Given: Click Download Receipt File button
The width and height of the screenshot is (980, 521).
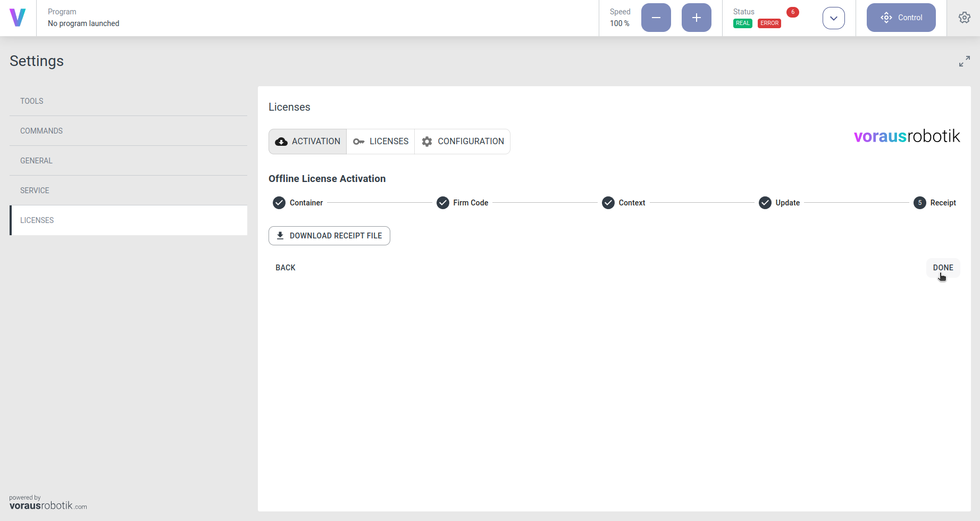Looking at the screenshot, I should [x=329, y=236].
